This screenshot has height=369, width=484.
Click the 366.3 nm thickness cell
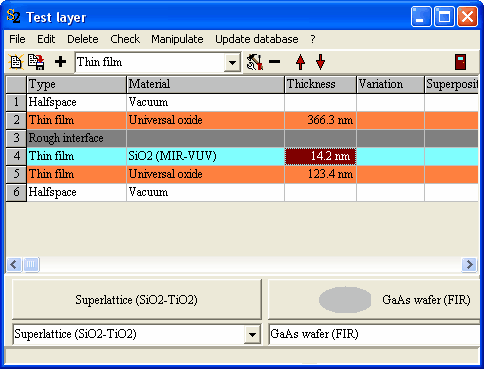pyautogui.click(x=321, y=120)
